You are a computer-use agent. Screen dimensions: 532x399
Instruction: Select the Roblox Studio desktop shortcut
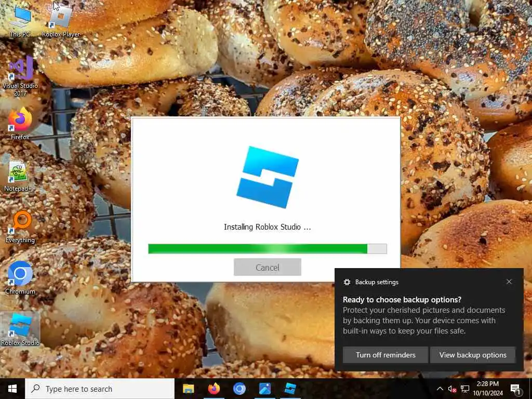coord(20,329)
